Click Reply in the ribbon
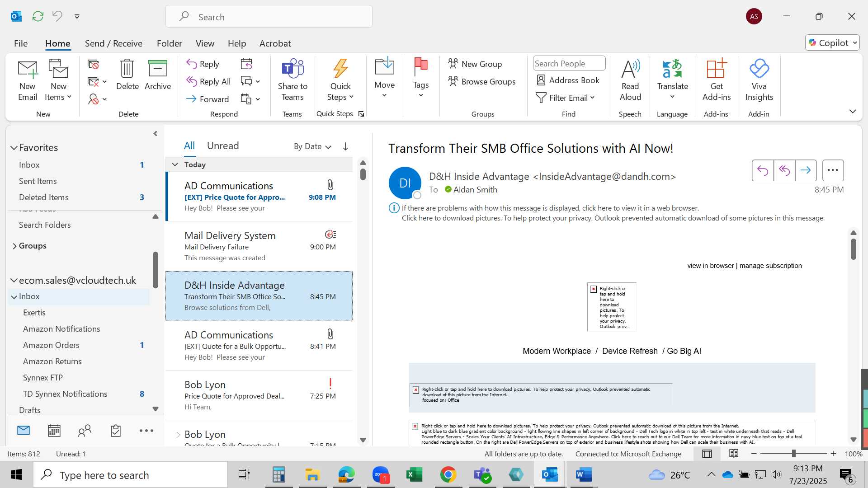Viewport: 868px width, 488px height. coord(203,64)
